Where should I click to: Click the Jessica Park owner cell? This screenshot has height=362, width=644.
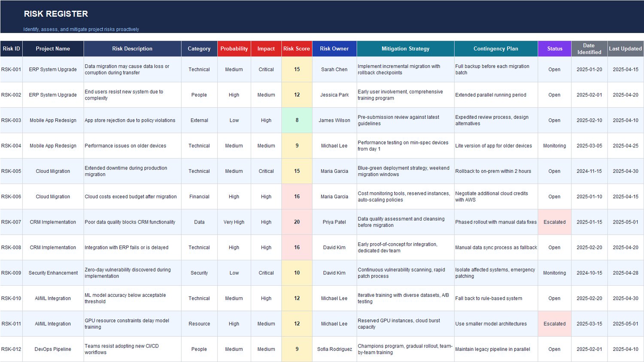(x=334, y=95)
